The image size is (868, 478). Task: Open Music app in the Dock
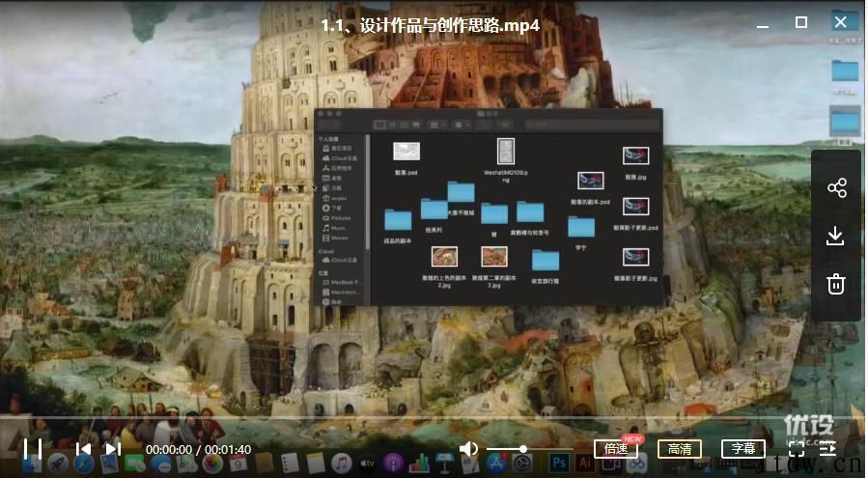[342, 464]
